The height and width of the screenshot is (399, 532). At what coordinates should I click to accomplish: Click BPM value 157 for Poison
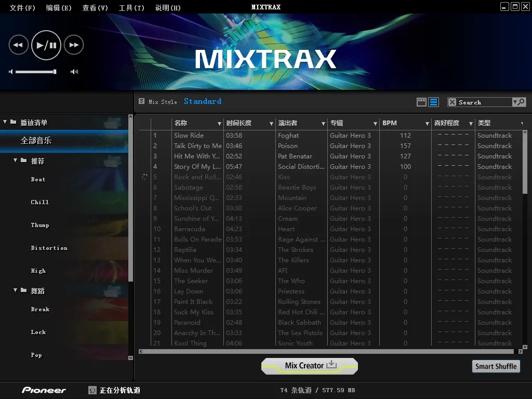point(405,146)
